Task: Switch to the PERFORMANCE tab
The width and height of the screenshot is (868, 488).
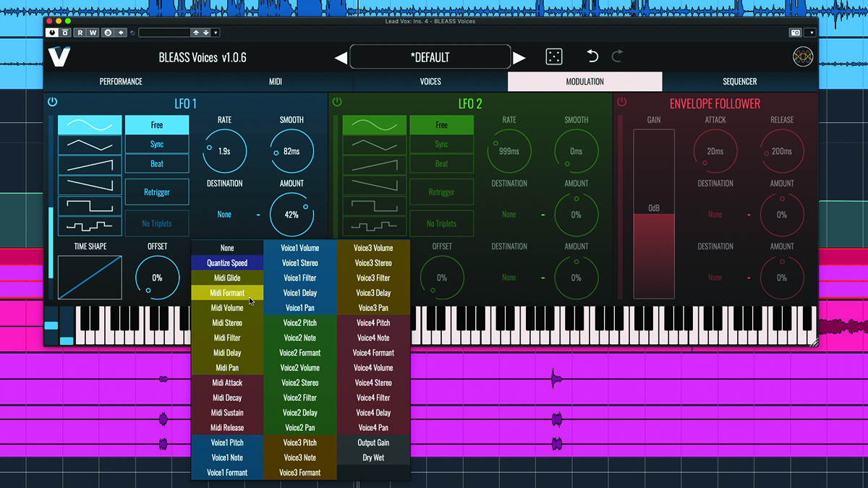Action: (121, 82)
